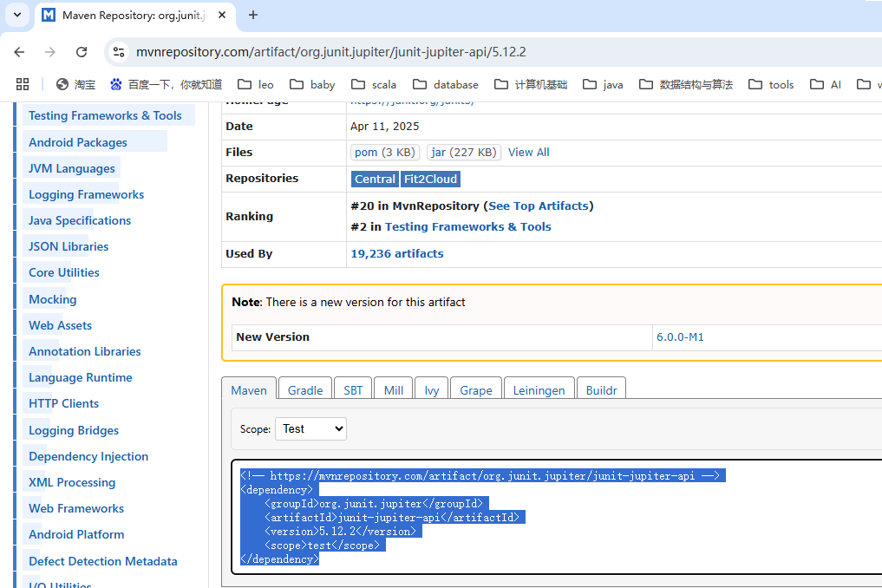The image size is (882, 588).
Task: Open the 淘宝 bookmark
Action: coord(76,84)
